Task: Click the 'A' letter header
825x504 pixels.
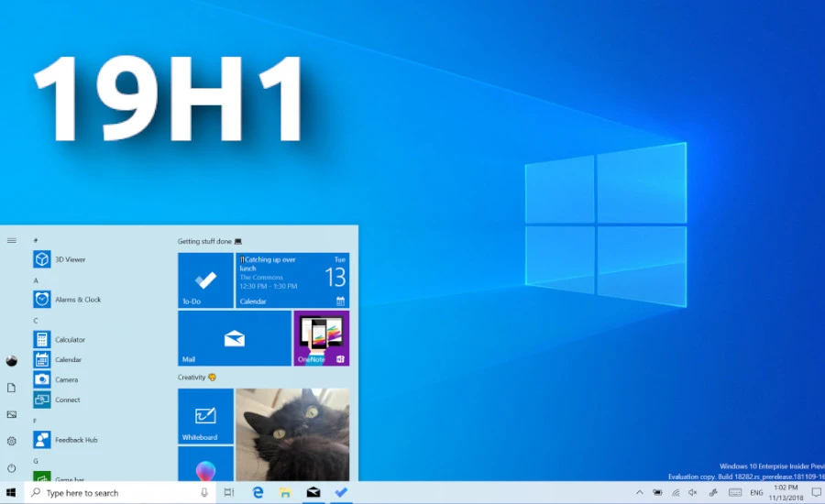Action: click(x=36, y=280)
